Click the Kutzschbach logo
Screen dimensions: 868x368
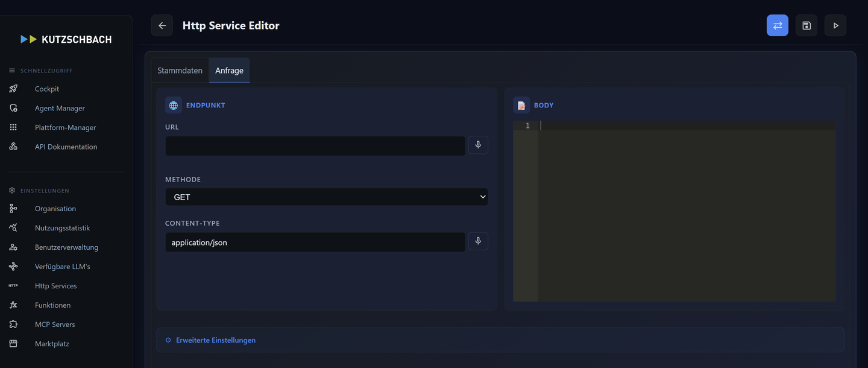tap(66, 39)
